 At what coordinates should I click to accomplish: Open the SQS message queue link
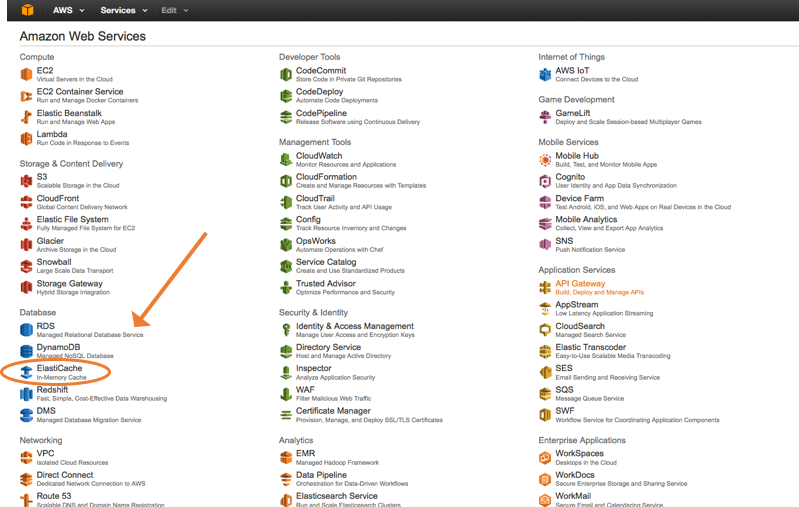[x=564, y=389]
